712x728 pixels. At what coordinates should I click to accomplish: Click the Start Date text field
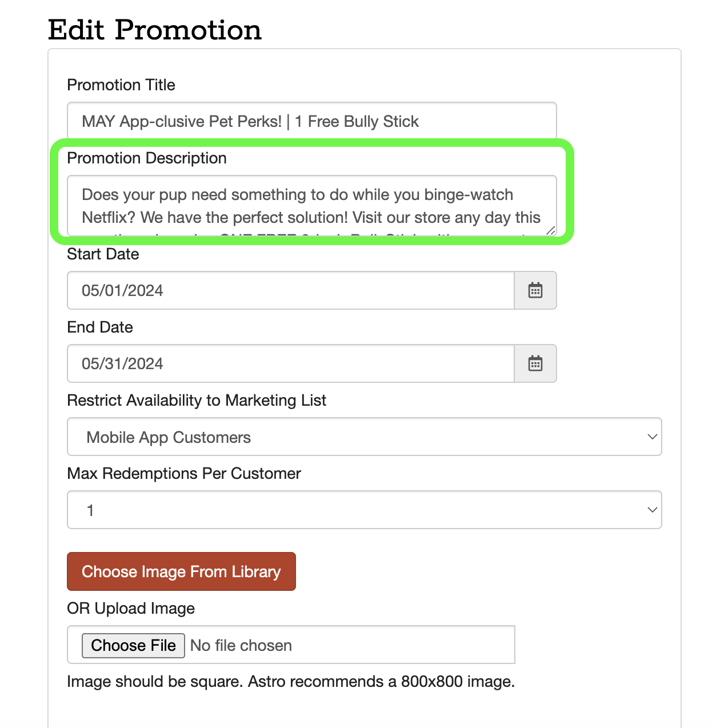(290, 290)
